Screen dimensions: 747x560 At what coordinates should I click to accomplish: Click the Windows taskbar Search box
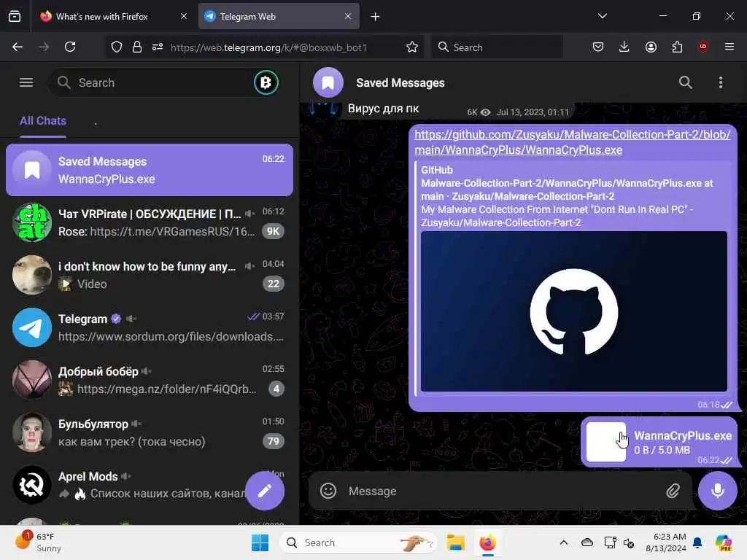pyautogui.click(x=358, y=542)
